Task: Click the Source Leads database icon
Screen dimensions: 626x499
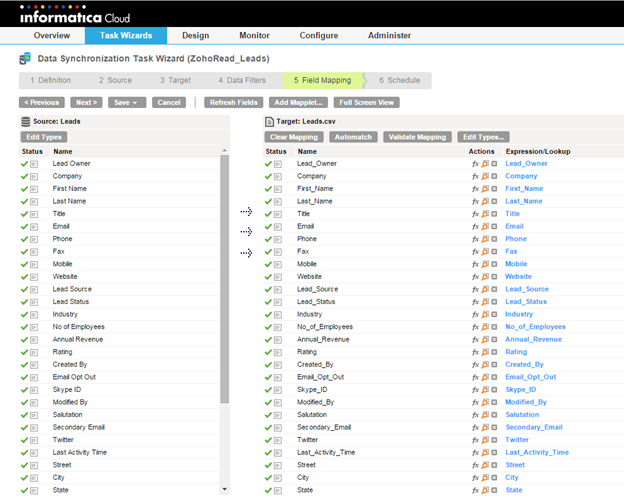Action: tap(26, 122)
